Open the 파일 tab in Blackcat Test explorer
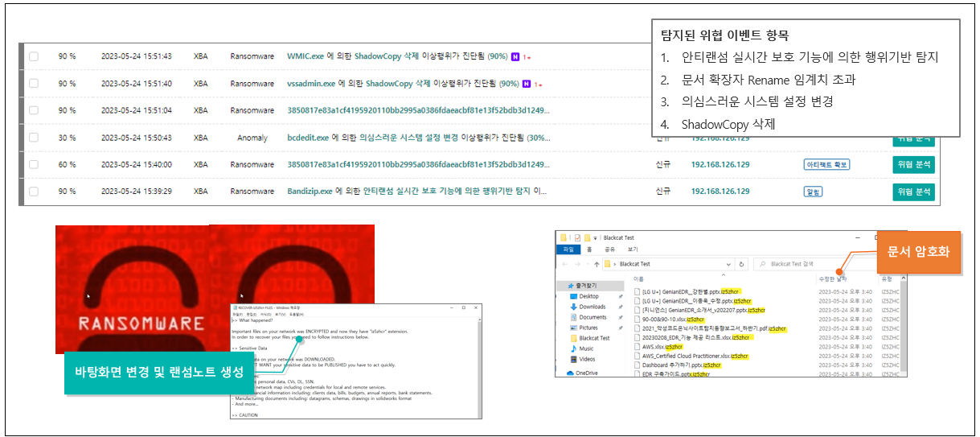 568,249
